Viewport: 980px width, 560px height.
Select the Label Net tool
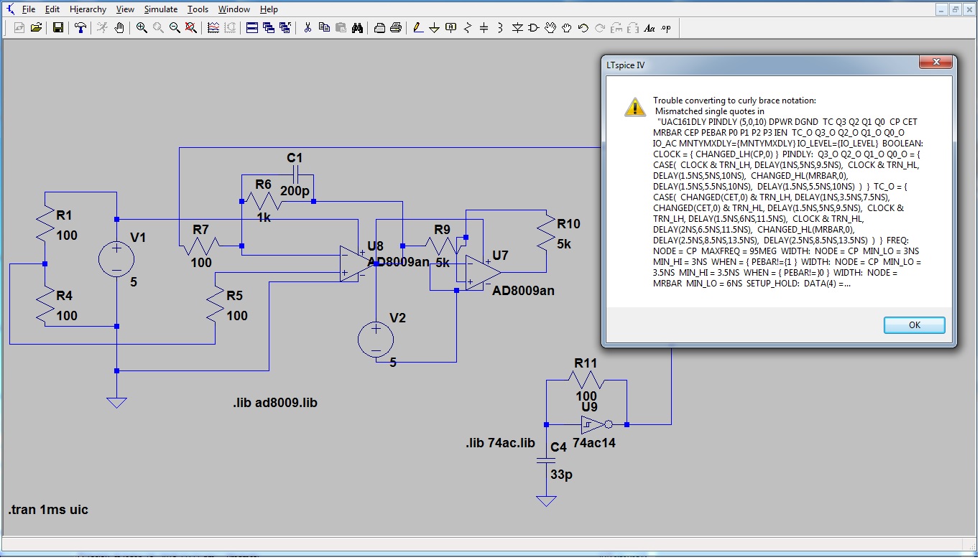[450, 28]
